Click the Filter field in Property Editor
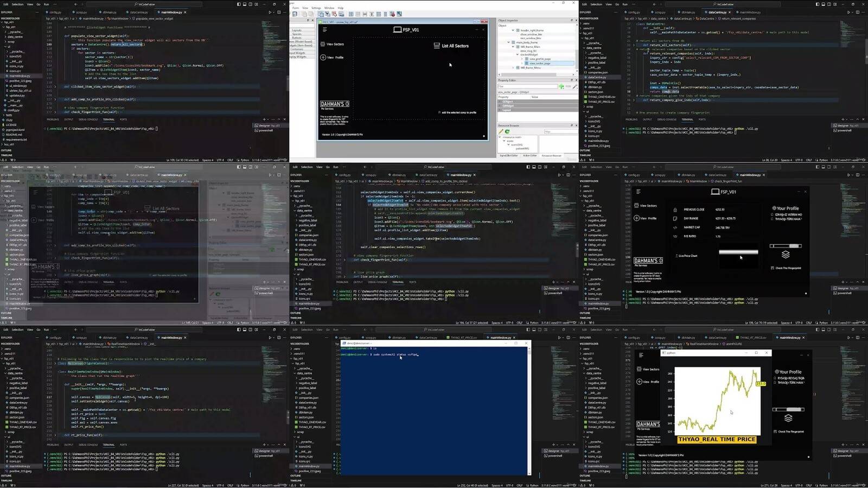The height and width of the screenshot is (488, 868). [x=527, y=86]
